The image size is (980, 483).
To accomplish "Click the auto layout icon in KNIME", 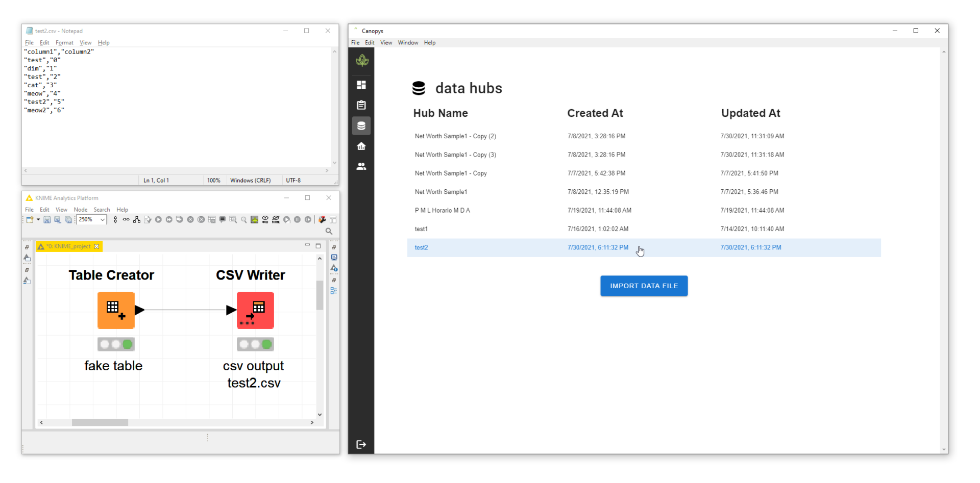I will coord(137,220).
